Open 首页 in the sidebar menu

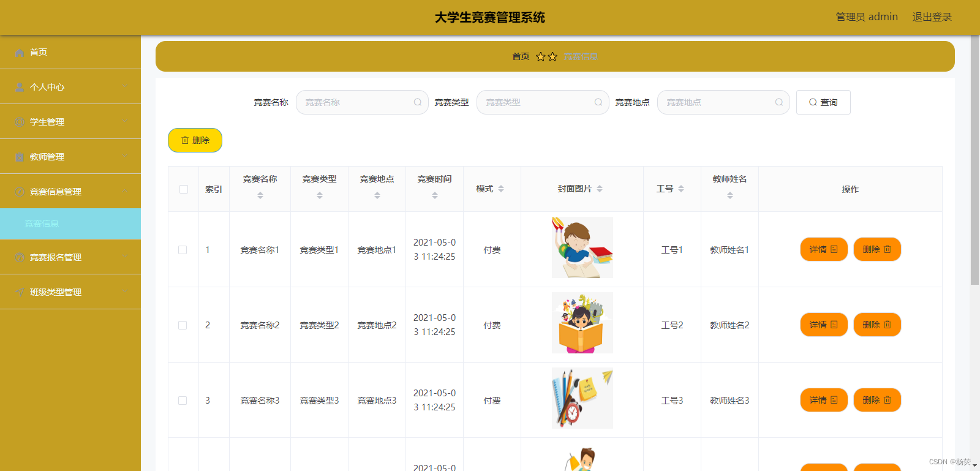tap(70, 52)
